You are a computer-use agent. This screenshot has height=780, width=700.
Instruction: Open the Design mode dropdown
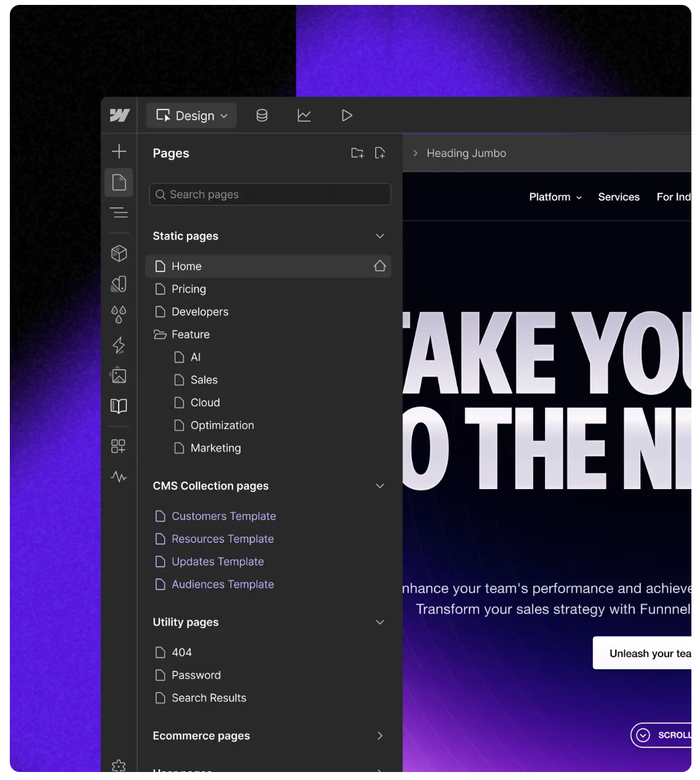coord(191,115)
